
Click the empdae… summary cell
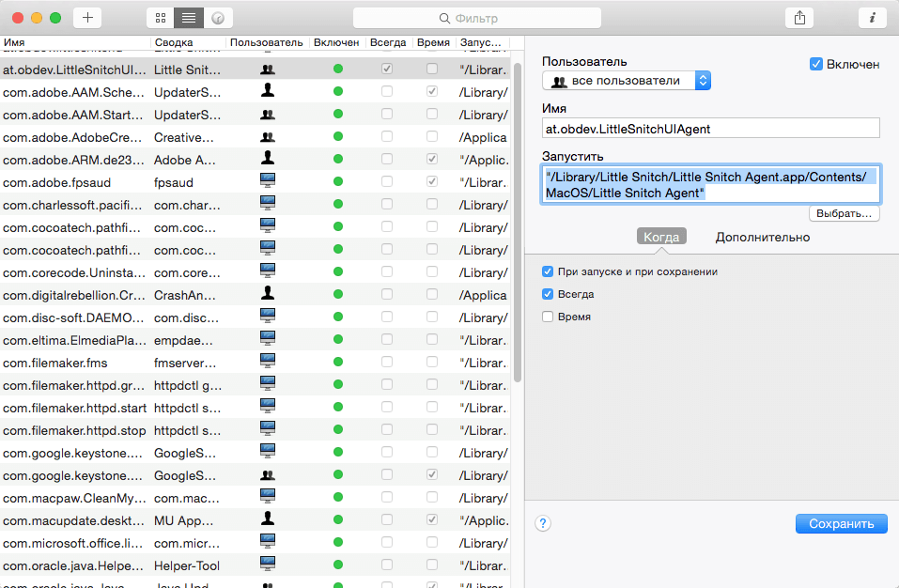pos(183,340)
